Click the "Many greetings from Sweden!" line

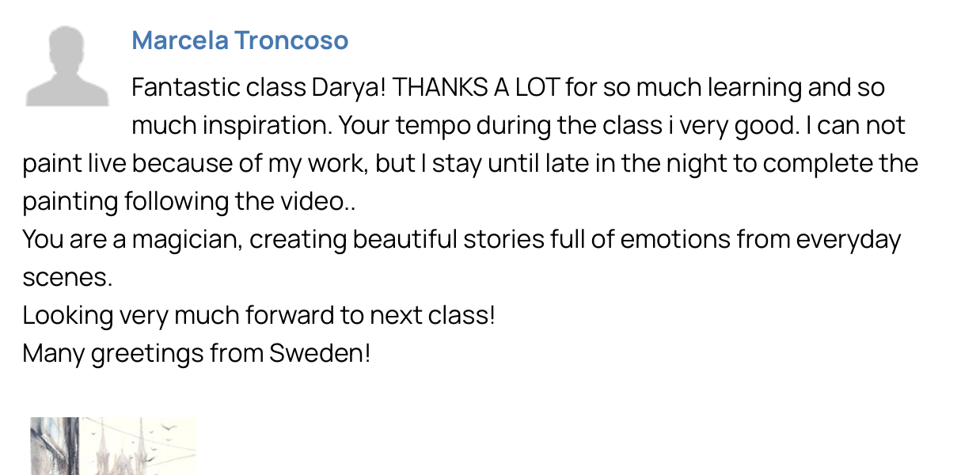click(196, 353)
